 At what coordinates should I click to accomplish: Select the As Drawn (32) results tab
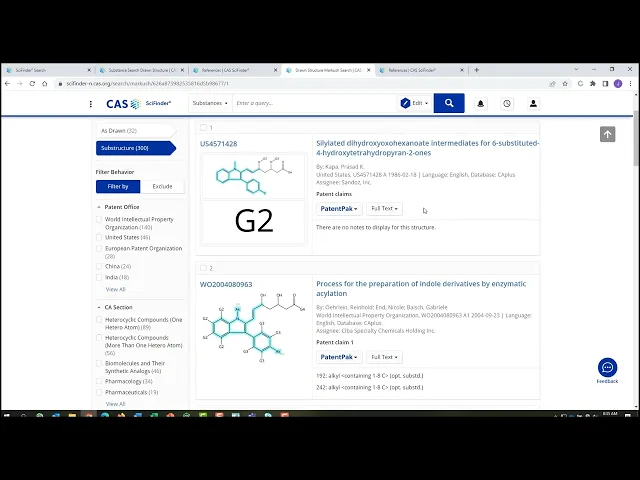point(136,131)
